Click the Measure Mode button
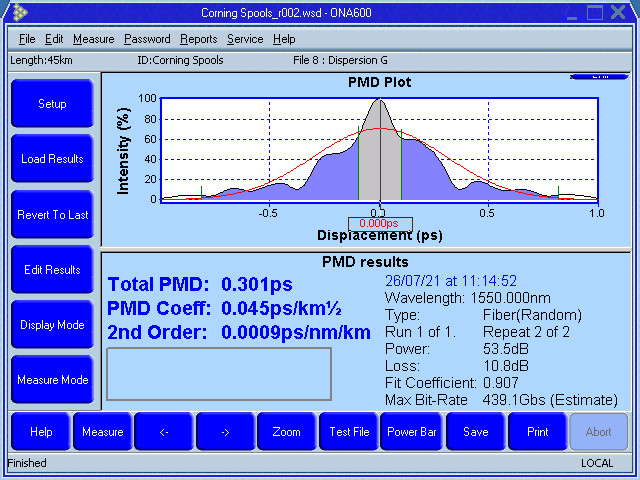This screenshot has width=640, height=480. click(x=52, y=380)
